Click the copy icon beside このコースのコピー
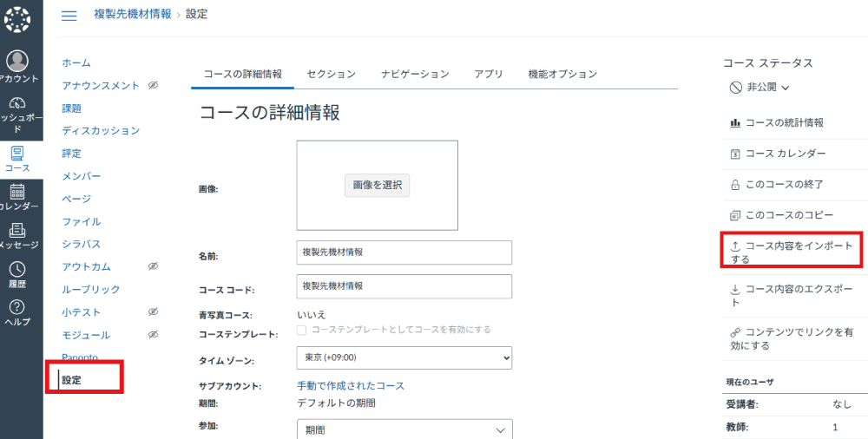This screenshot has width=868, height=439. pos(735,215)
